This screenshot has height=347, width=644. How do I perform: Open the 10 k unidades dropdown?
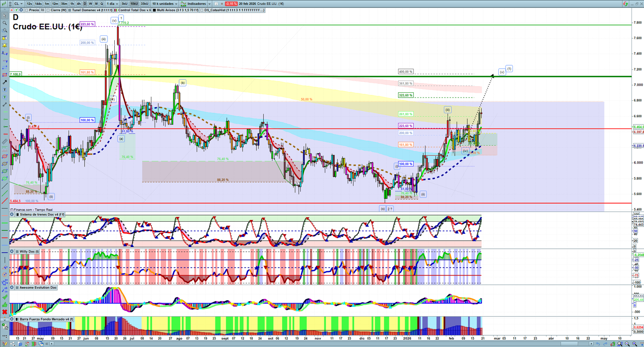(164, 4)
